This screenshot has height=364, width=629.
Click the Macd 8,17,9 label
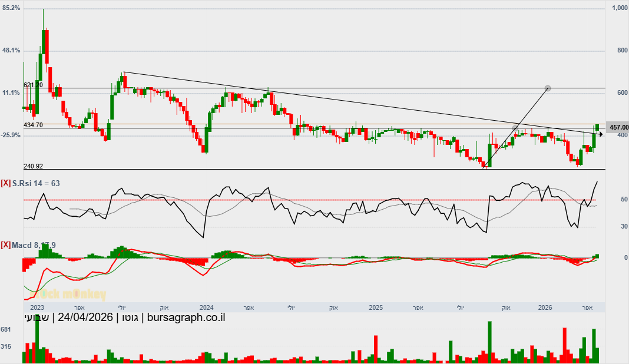click(x=34, y=245)
